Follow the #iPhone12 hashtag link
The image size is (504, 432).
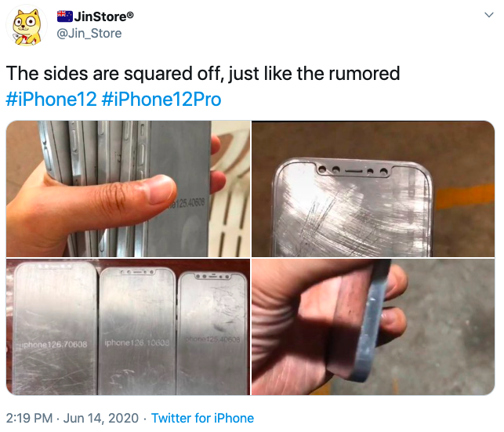tap(52, 99)
